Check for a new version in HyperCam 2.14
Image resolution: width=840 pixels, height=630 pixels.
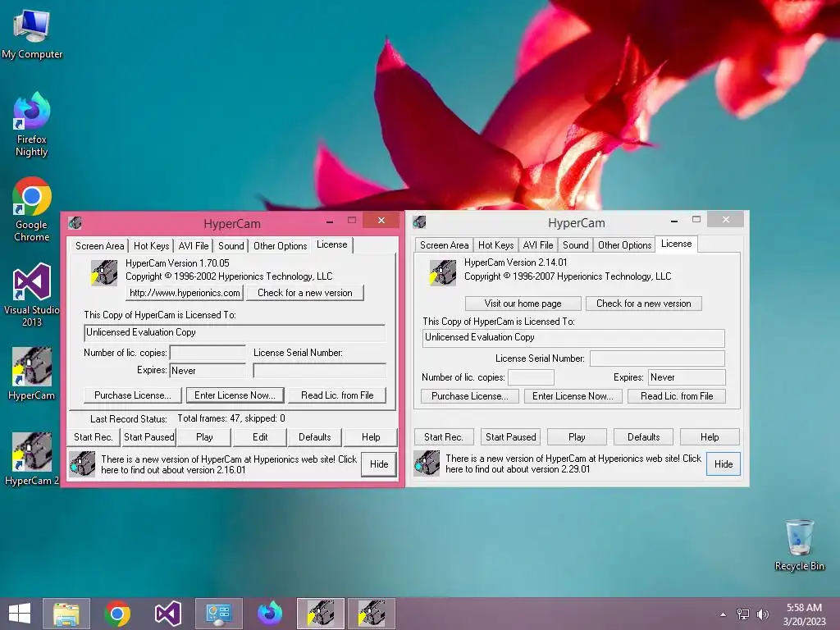point(643,304)
